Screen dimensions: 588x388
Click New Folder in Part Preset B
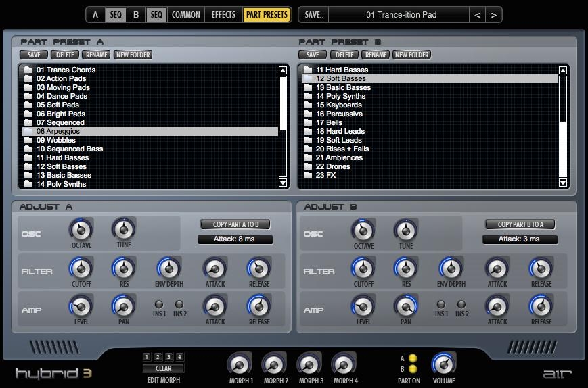(411, 55)
